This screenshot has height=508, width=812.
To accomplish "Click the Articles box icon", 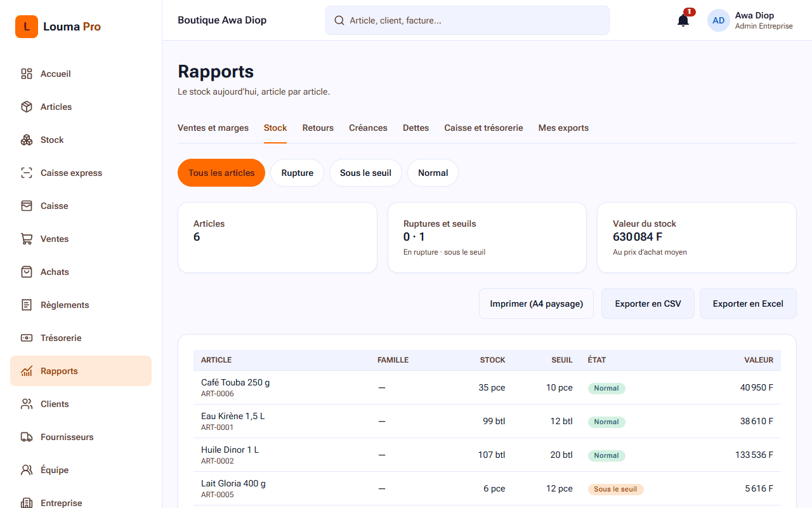I will (x=27, y=107).
